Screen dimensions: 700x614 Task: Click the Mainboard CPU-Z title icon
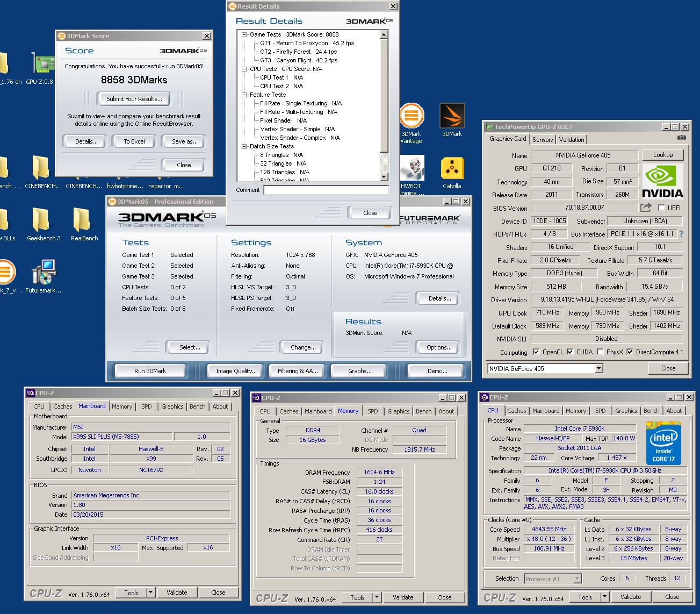click(x=31, y=393)
